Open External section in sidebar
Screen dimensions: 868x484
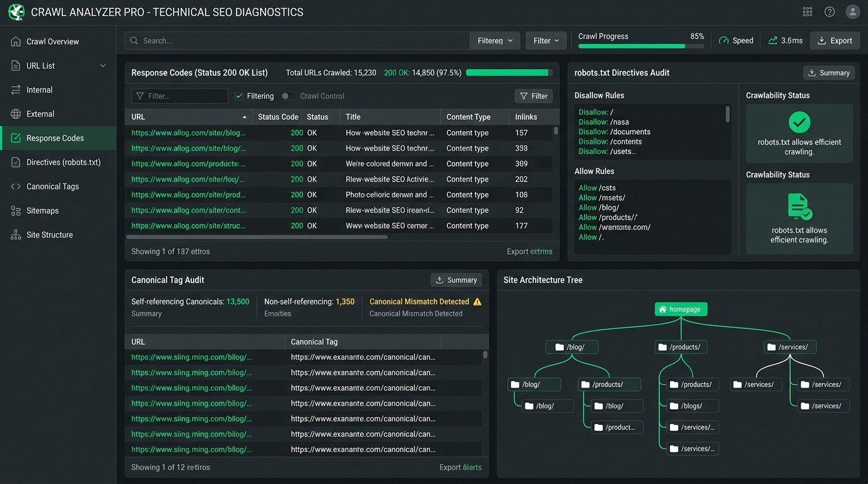[58, 114]
